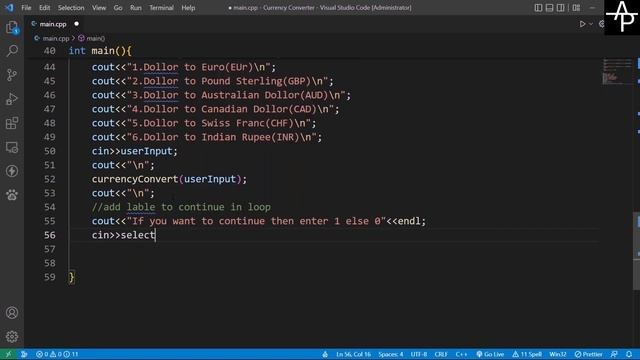The height and width of the screenshot is (360, 640).
Task: Click the lightning bolt icon in activity bar
Action: coord(12,171)
